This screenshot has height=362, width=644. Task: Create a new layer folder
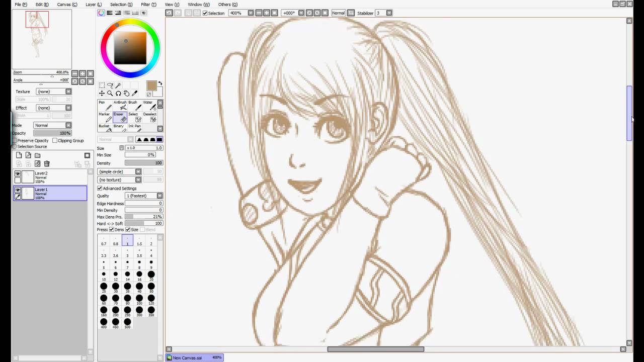pos(37,155)
